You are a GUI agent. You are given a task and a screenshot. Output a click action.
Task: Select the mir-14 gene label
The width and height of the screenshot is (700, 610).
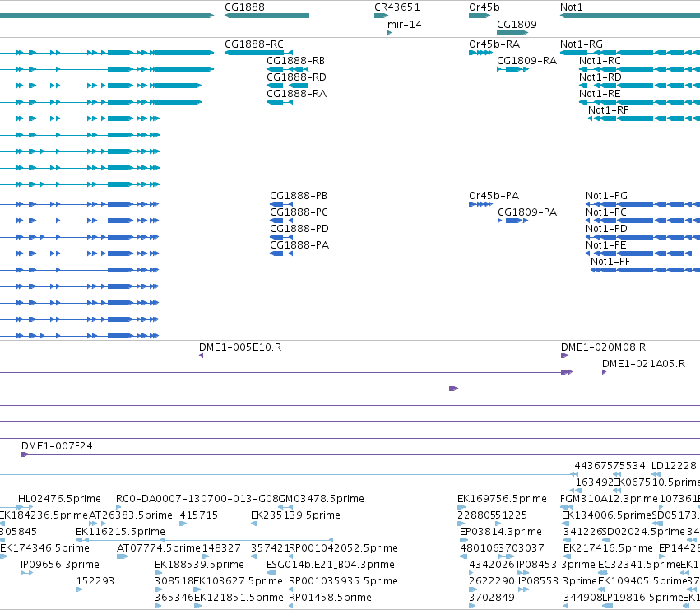[405, 25]
